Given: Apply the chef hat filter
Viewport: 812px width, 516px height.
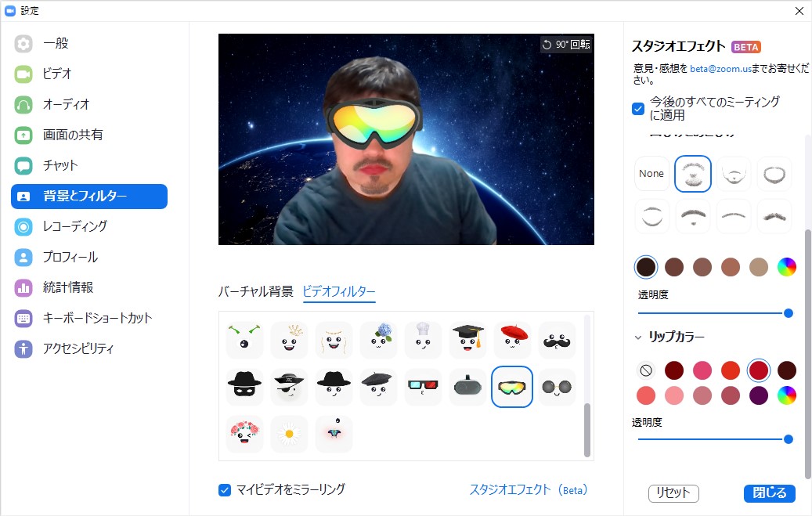Looking at the screenshot, I should pyautogui.click(x=423, y=339).
